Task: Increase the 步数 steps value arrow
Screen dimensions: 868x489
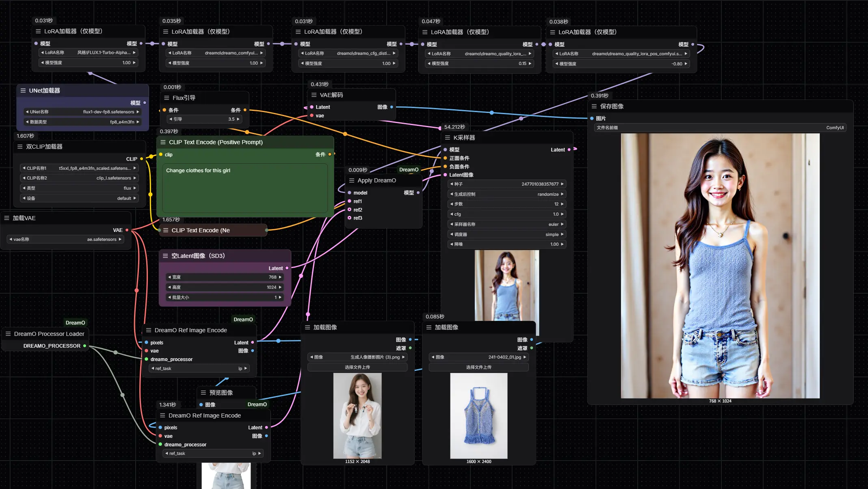Action: 562,204
